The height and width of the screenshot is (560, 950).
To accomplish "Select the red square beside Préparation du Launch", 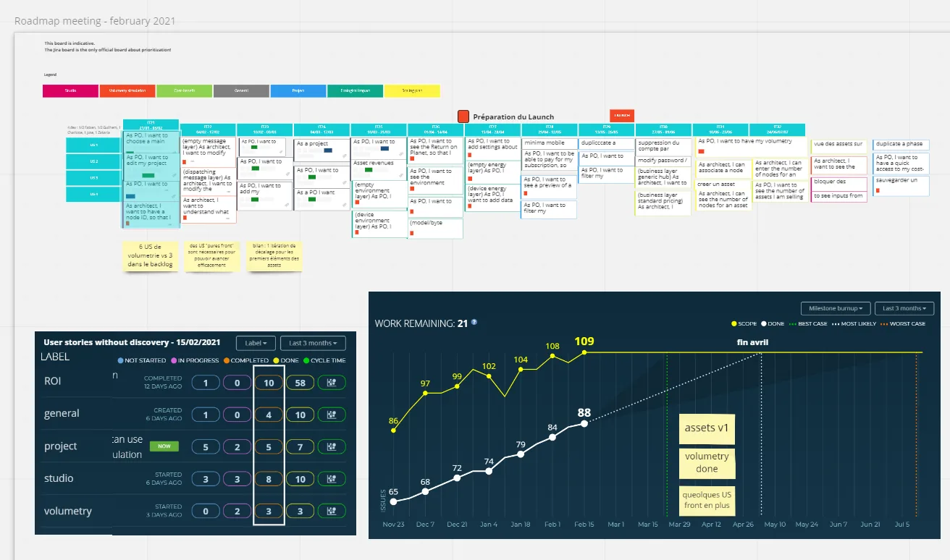I will point(463,116).
